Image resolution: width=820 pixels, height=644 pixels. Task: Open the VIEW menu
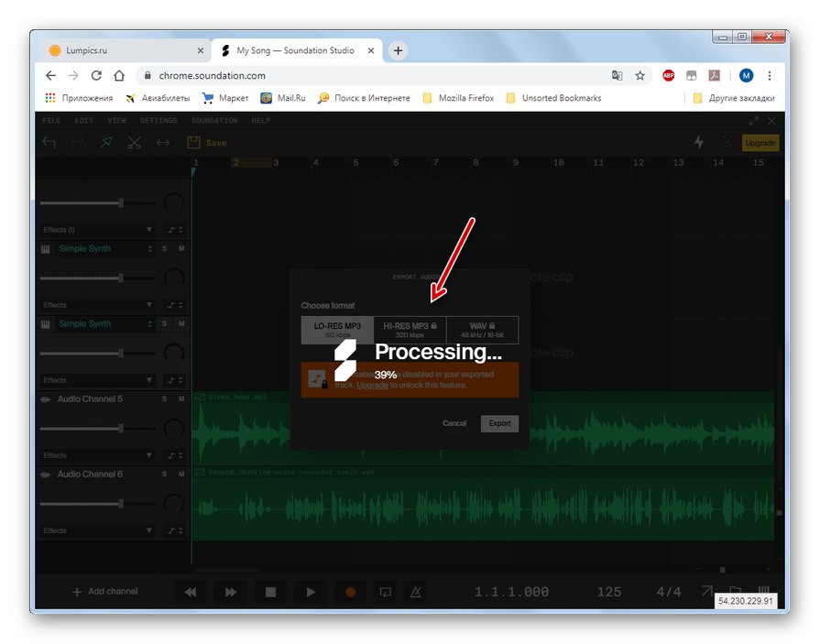pyautogui.click(x=116, y=121)
